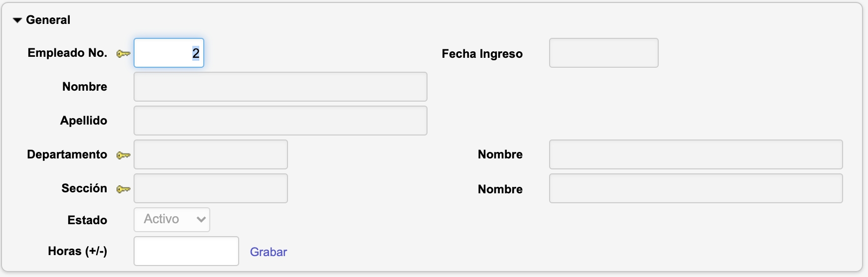Click the Horas (+/-) label
Viewport: 868px width, 277px height.
tap(77, 251)
